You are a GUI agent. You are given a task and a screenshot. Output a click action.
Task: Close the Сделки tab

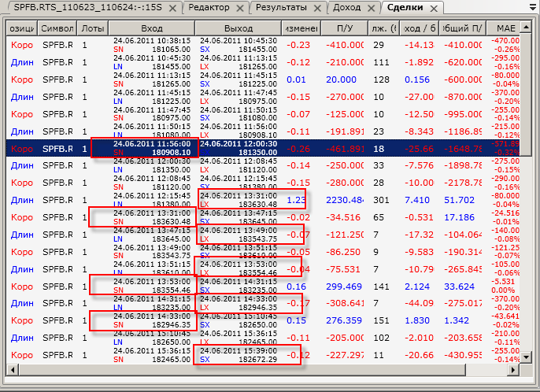click(x=434, y=9)
